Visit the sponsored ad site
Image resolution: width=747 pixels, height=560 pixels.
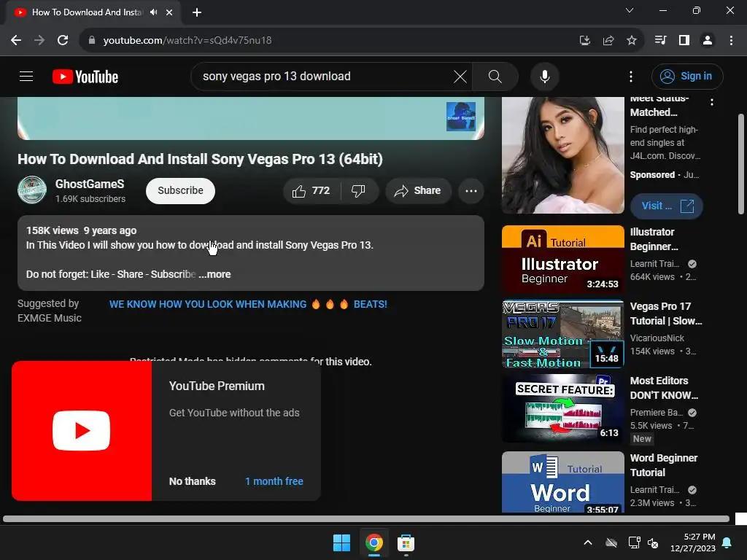pos(666,206)
